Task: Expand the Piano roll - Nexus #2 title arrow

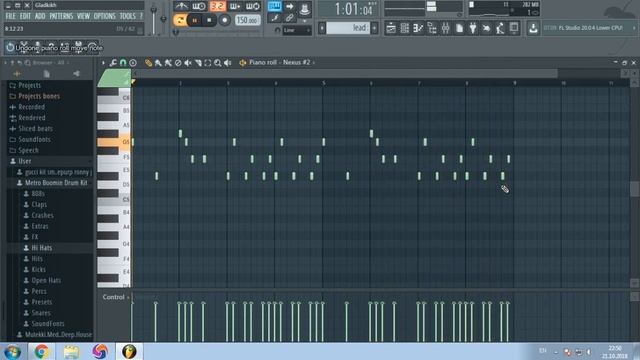Action: pyautogui.click(x=313, y=62)
